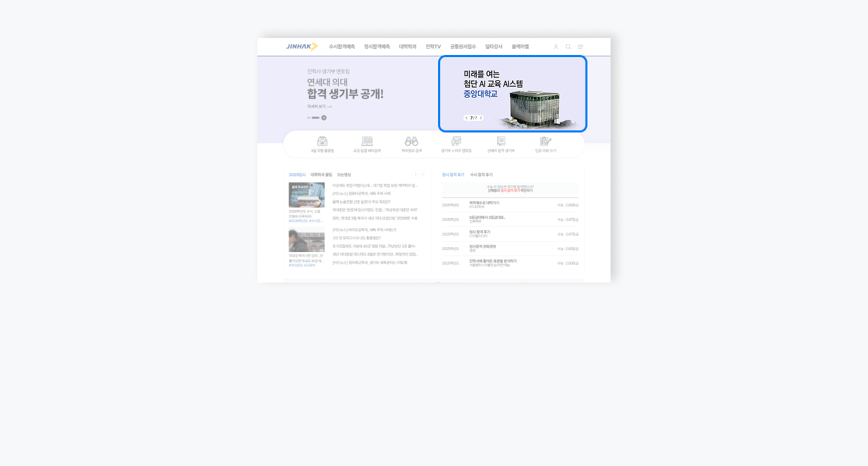The width and height of the screenshot is (868, 466).
Task: Open the 합격 생기부 공개! headline
Action: tap(345, 94)
